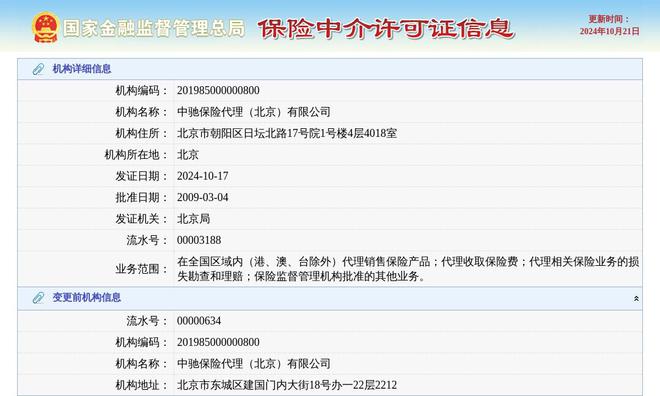Select the 更新时间 label in header

pos(609,19)
